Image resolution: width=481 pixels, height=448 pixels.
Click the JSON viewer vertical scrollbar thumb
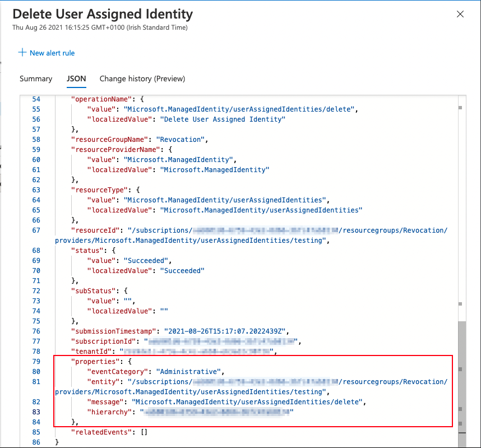462,384
